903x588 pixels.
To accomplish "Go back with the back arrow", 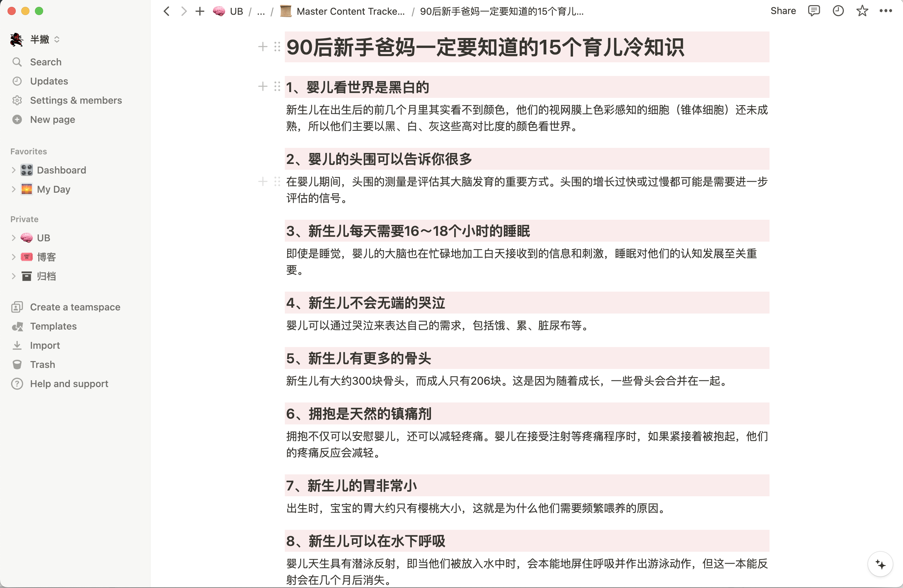I will tap(167, 11).
